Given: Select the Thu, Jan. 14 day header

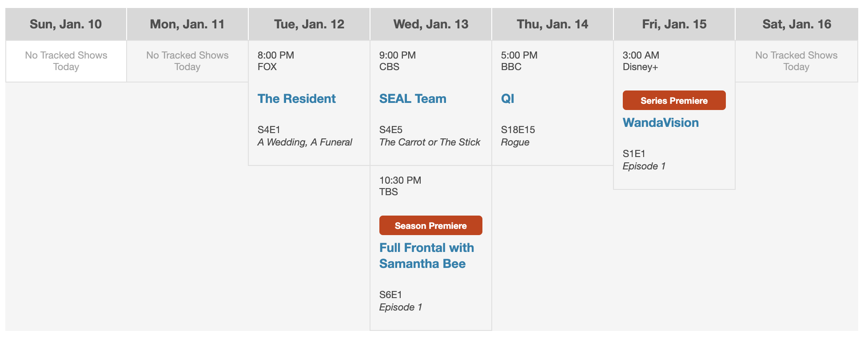Looking at the screenshot, I should tap(553, 24).
